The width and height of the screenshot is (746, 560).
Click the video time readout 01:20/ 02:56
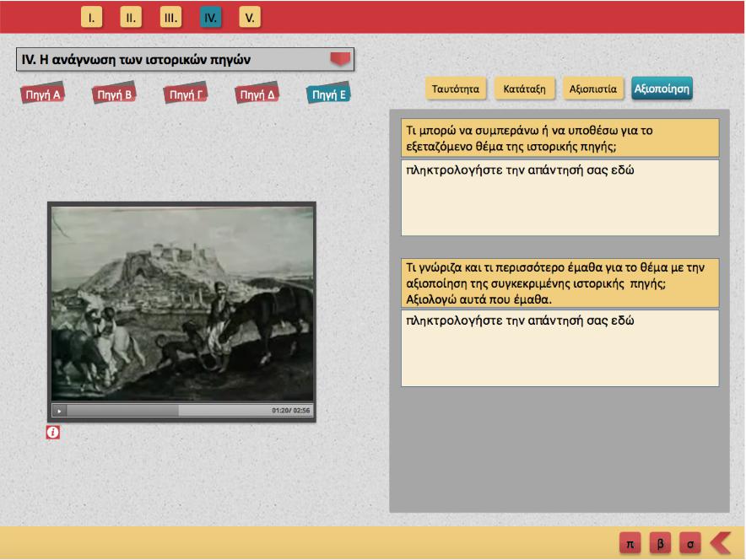tap(290, 411)
